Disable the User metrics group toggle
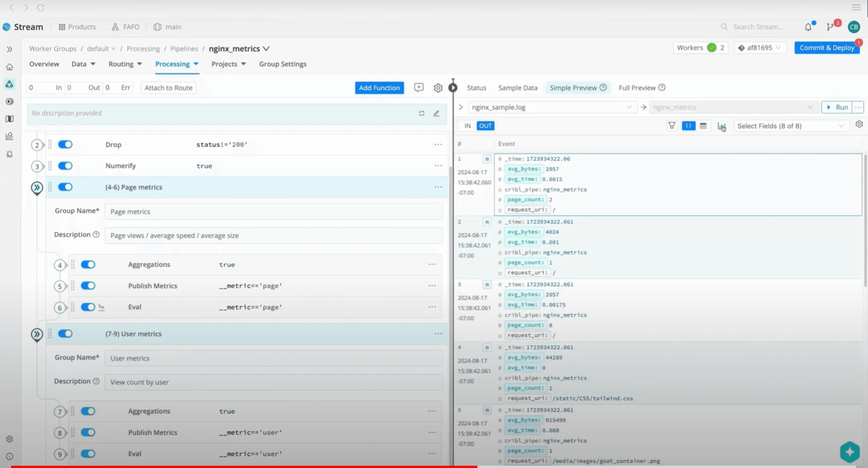 (65, 334)
